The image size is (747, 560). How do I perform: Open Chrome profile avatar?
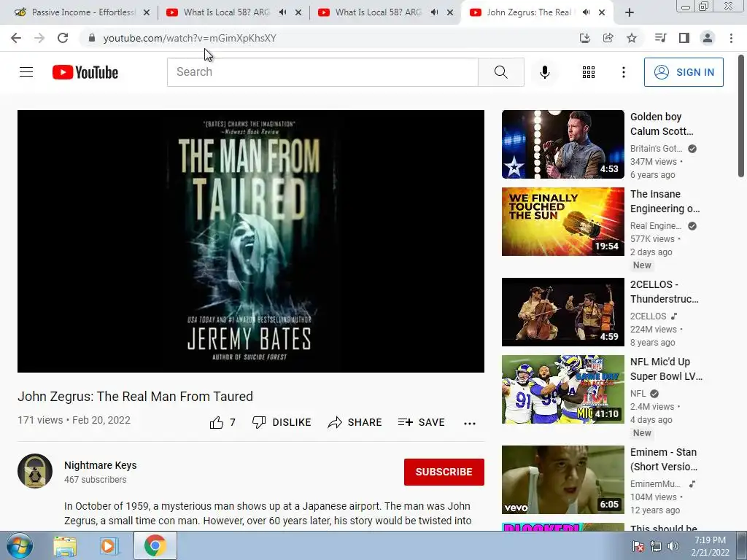point(708,38)
